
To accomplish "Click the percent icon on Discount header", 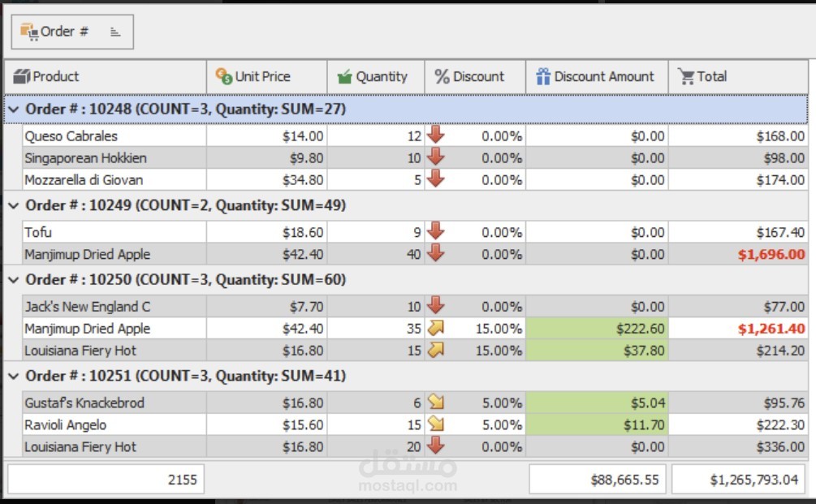I will click(441, 76).
